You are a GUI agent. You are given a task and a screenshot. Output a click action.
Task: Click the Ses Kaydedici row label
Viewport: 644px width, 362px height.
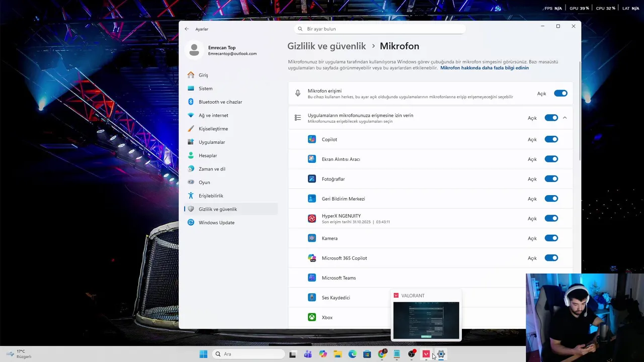336,298
